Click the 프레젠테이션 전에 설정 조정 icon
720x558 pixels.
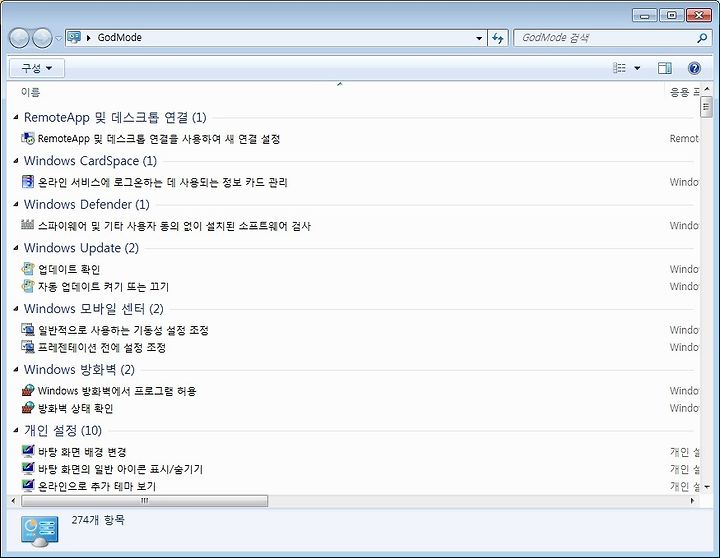click(28, 347)
